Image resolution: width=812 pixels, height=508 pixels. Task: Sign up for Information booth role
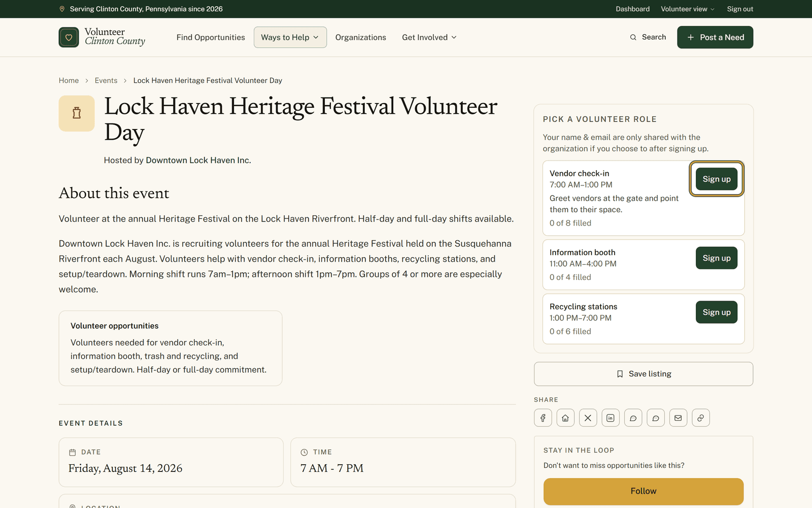click(x=717, y=258)
